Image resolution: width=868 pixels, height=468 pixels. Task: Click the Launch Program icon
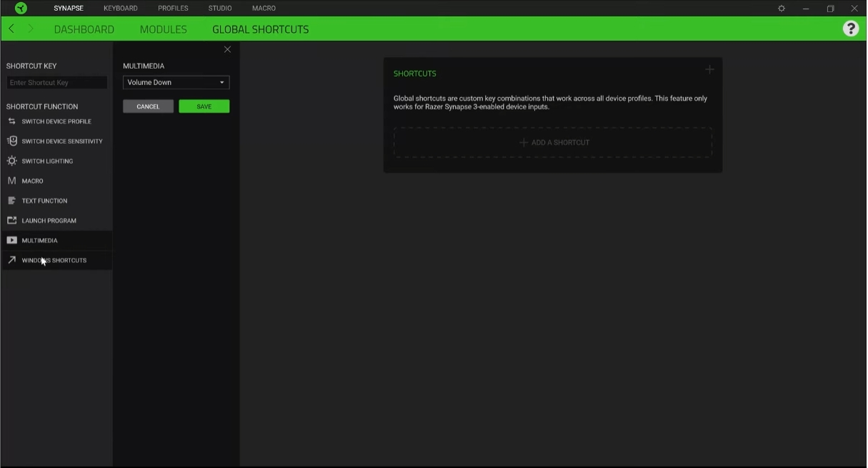[11, 220]
